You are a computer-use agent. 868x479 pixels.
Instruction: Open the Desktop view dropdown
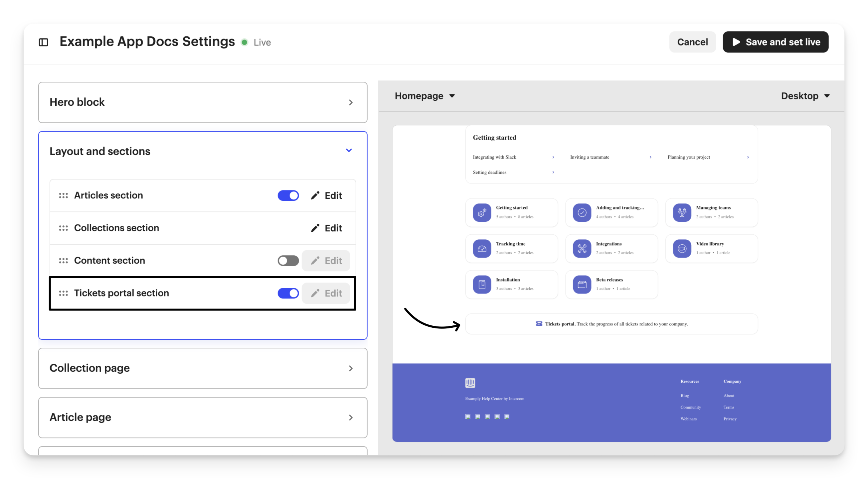805,96
